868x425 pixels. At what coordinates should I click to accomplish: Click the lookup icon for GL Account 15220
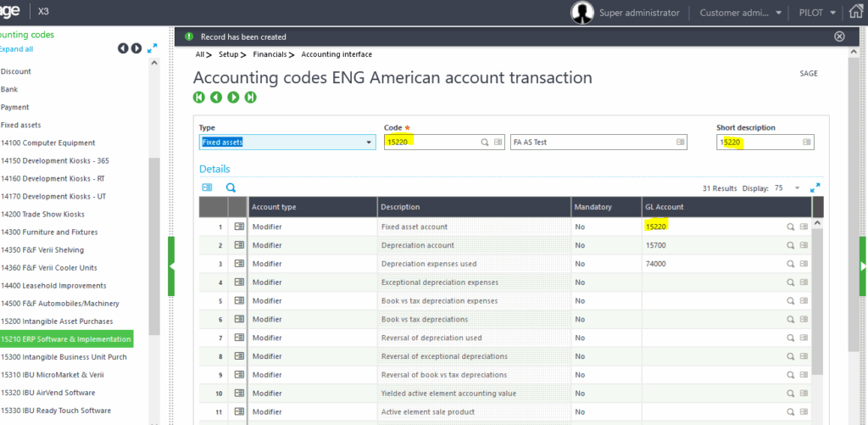790,226
